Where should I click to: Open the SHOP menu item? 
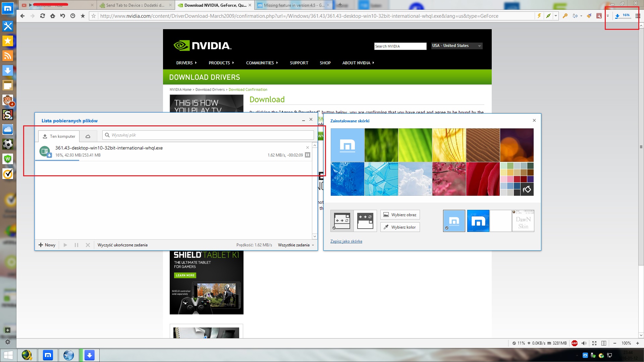(325, 63)
